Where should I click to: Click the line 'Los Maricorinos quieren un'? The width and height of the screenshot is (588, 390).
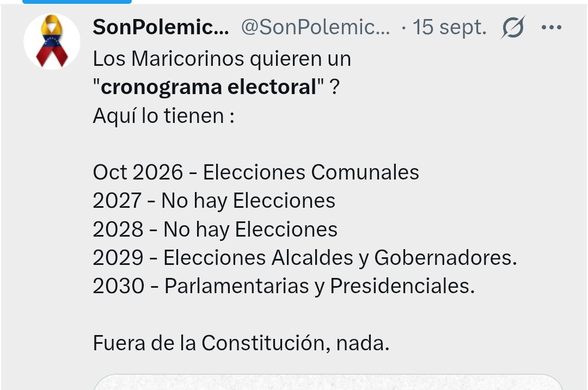[222, 58]
